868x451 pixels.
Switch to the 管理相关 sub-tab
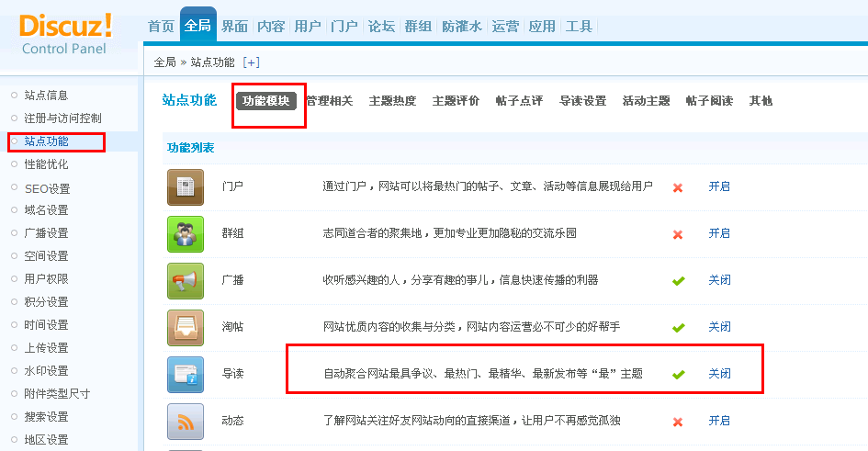coord(330,101)
